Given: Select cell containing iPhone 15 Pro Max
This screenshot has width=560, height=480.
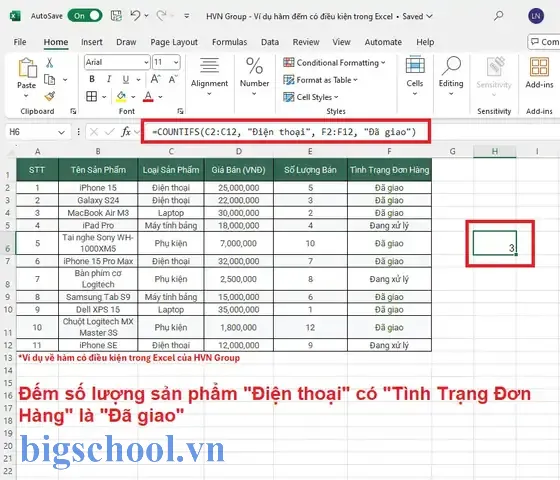Looking at the screenshot, I should click(98, 261).
